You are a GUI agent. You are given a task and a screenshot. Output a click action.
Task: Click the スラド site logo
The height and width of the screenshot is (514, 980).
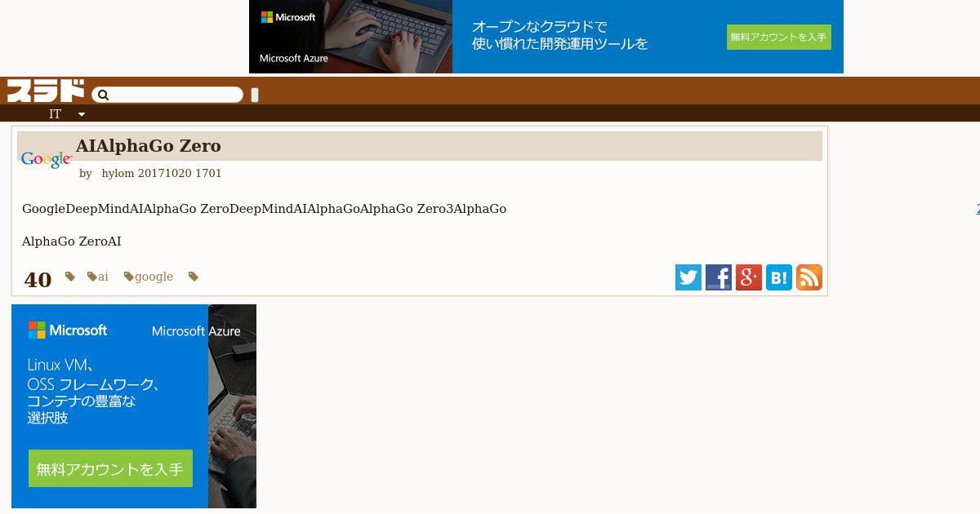[46, 91]
